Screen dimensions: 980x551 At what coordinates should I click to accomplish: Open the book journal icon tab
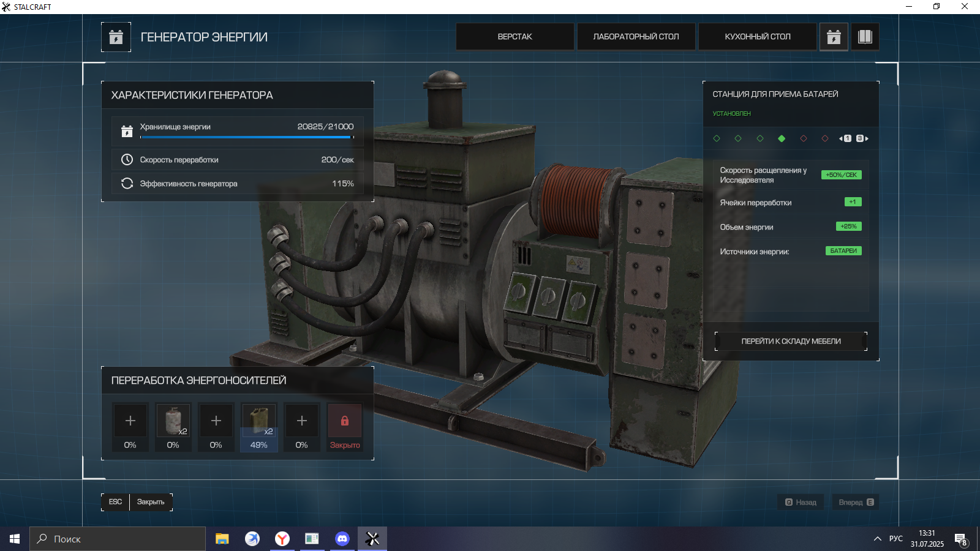(865, 37)
